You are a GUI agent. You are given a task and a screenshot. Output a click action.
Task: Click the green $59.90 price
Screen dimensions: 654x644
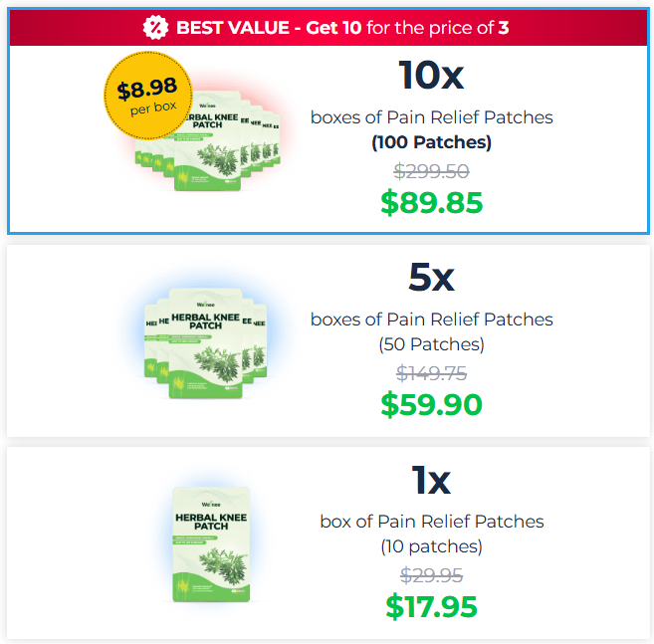click(431, 404)
